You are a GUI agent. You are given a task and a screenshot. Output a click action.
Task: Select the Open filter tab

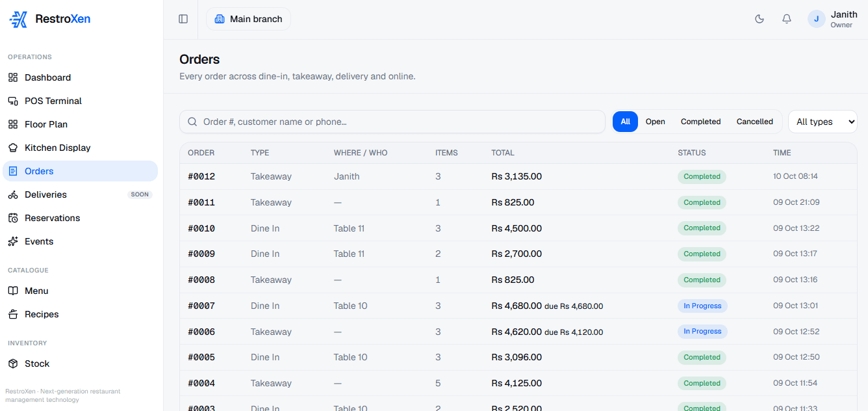655,122
